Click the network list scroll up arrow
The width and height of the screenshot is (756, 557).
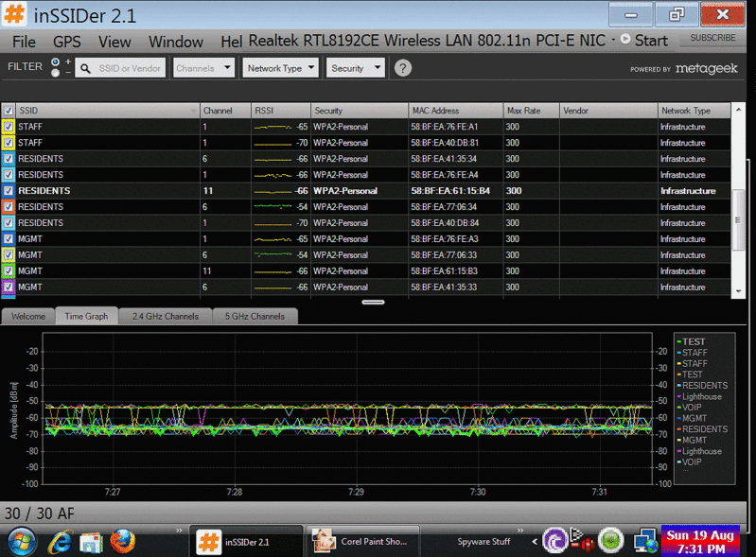pyautogui.click(x=738, y=110)
